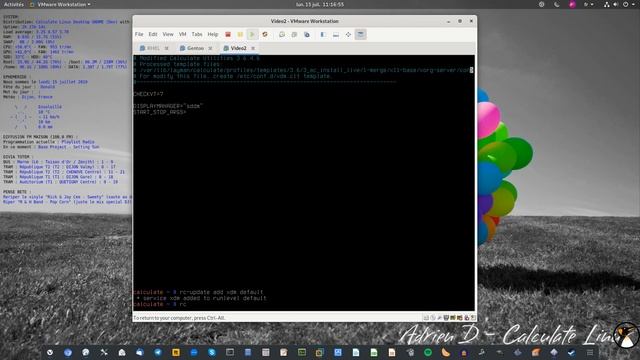Image resolution: width=640 pixels, height=360 pixels.
Task: Open Spotify from the dock
Action: click(428, 352)
